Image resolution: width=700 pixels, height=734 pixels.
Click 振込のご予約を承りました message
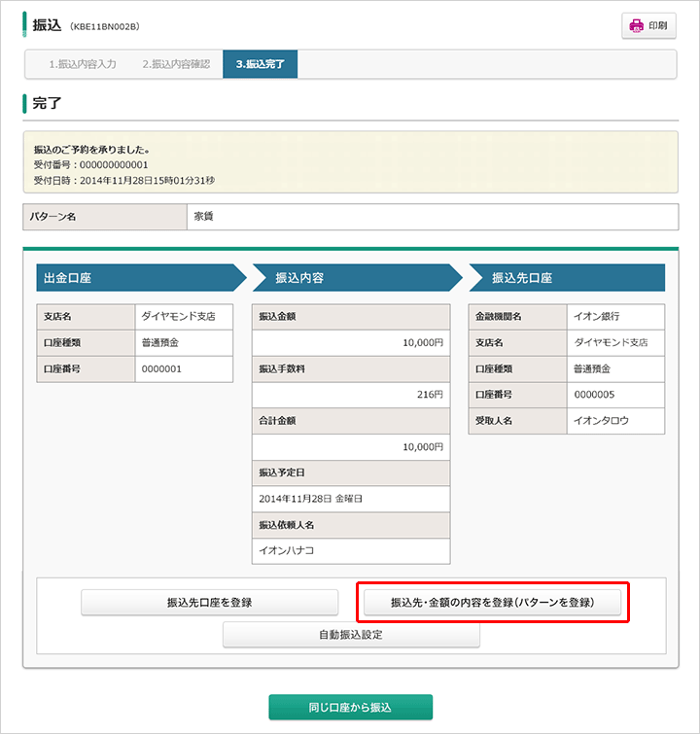coord(91,150)
